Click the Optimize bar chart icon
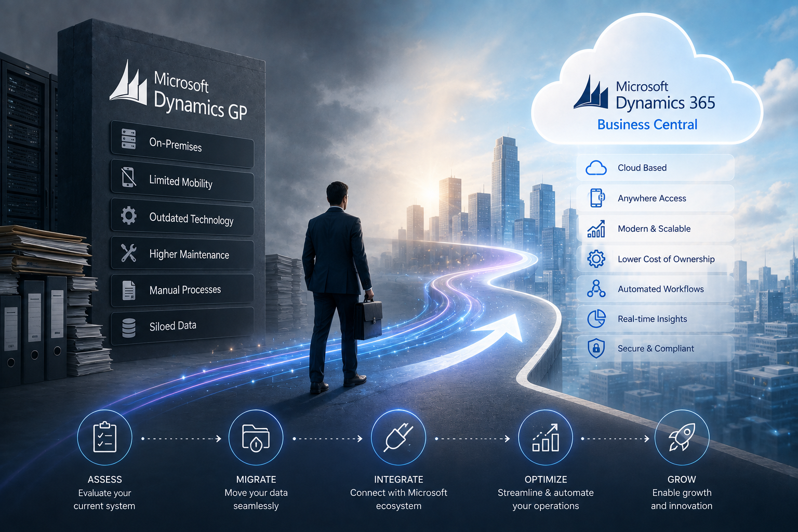798x532 pixels. coord(546,437)
